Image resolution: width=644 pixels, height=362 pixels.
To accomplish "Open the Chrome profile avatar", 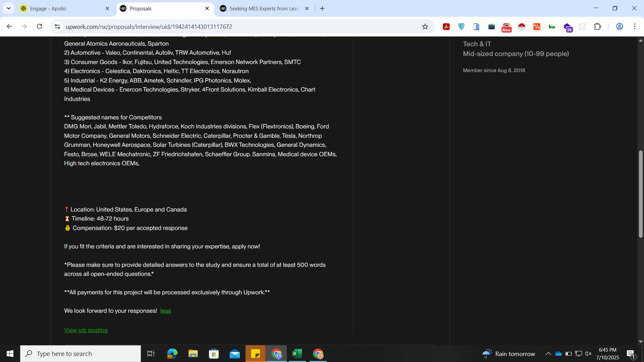I will coord(620,26).
